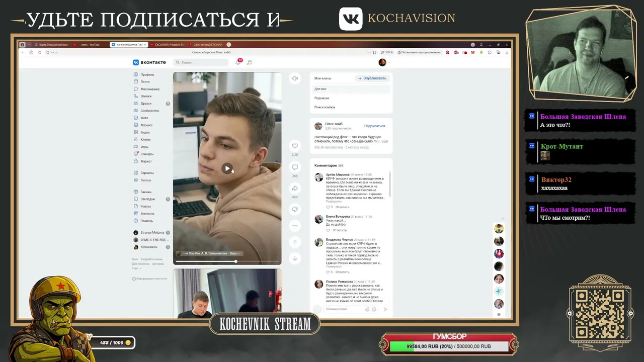Expand clip description with Ещё

coord(384,141)
